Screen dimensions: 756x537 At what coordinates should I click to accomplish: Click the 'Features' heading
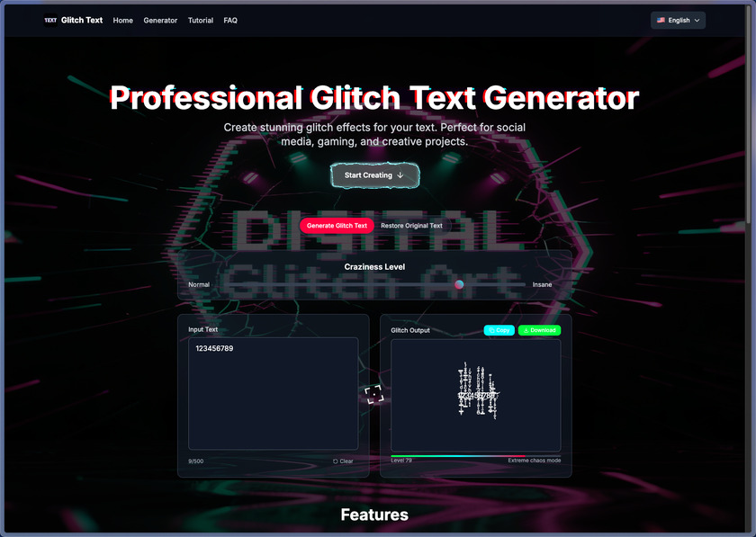[x=374, y=515]
